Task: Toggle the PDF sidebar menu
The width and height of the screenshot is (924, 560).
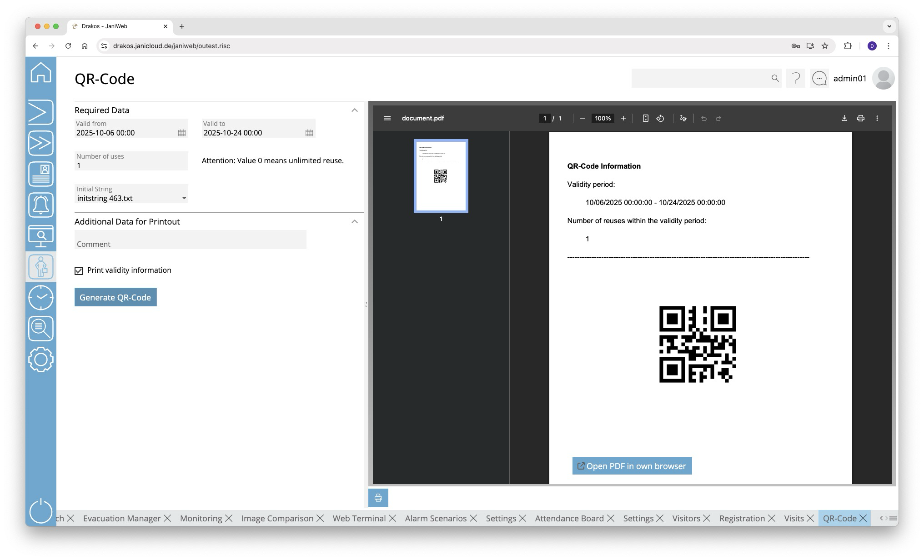Action: (x=387, y=118)
